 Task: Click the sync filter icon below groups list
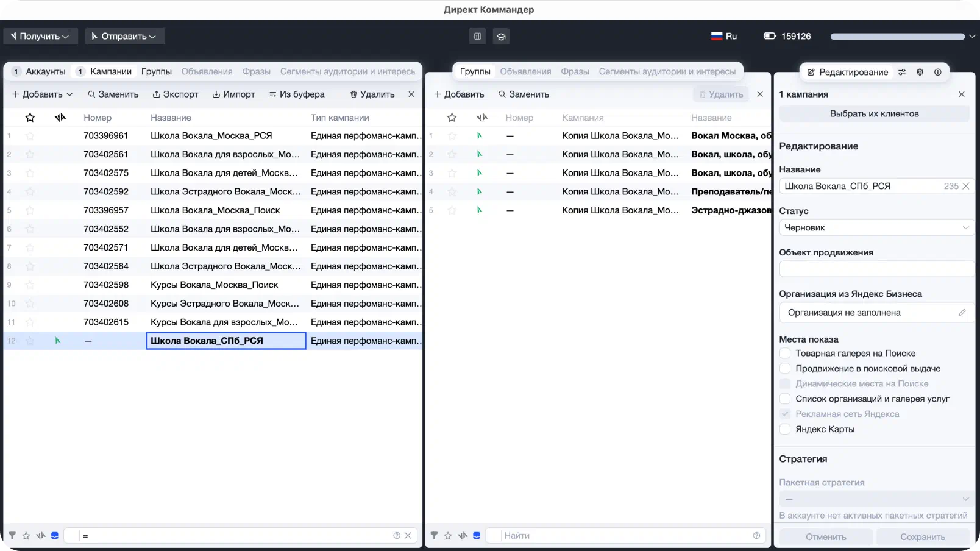pyautogui.click(x=463, y=536)
